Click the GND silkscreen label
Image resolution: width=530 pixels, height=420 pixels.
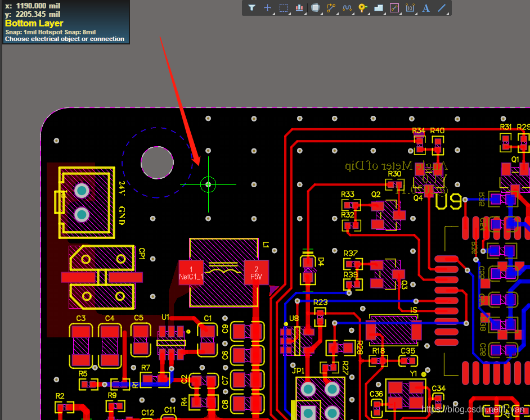tap(122, 215)
